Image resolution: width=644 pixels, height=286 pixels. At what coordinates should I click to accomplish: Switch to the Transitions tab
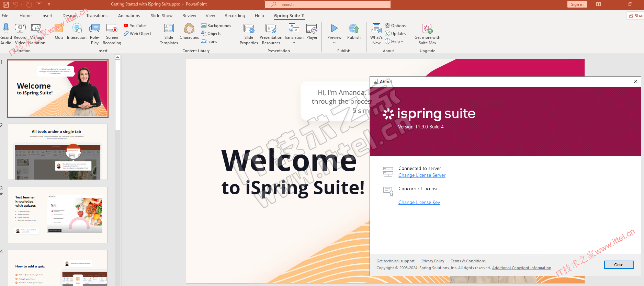97,15
